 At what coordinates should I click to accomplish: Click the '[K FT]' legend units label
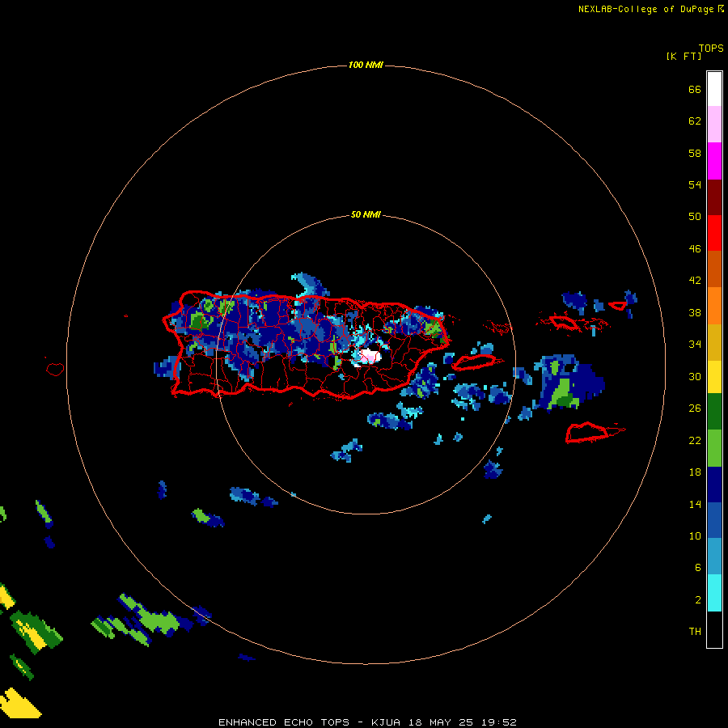tap(684, 56)
